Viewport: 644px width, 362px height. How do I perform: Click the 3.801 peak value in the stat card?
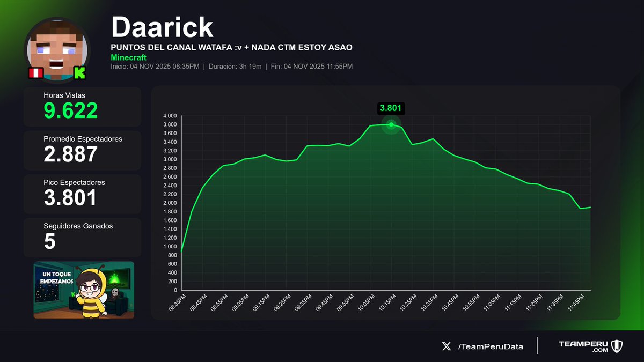[x=70, y=198]
